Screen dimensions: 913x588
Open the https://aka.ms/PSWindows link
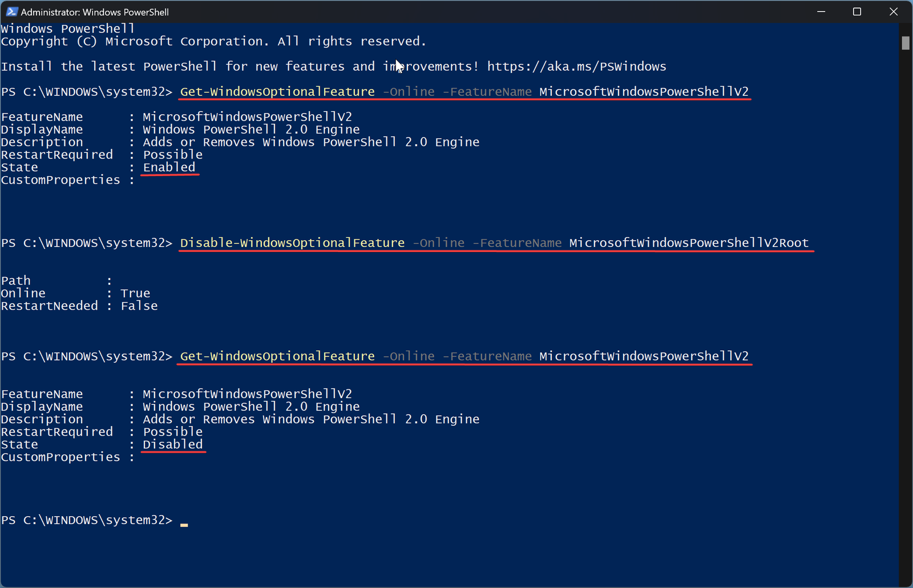click(x=576, y=67)
